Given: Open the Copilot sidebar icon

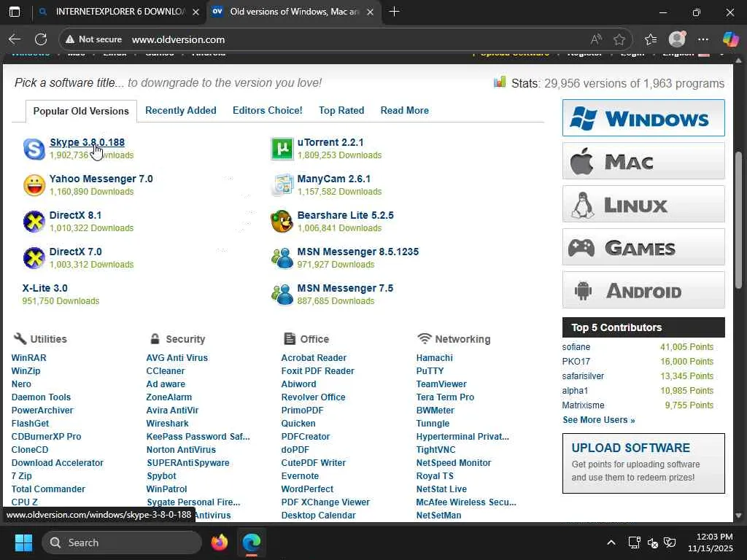Looking at the screenshot, I should click(x=730, y=39).
